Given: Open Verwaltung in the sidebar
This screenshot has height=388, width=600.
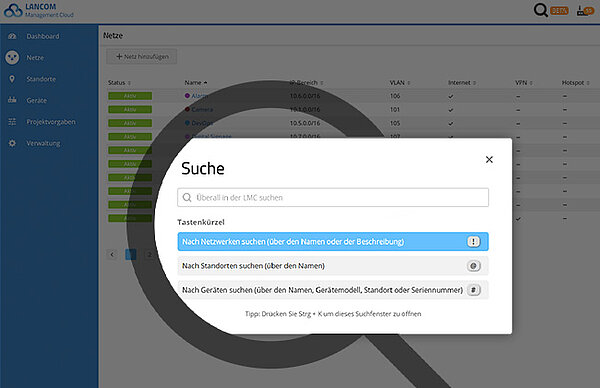Looking at the screenshot, I should (x=43, y=143).
